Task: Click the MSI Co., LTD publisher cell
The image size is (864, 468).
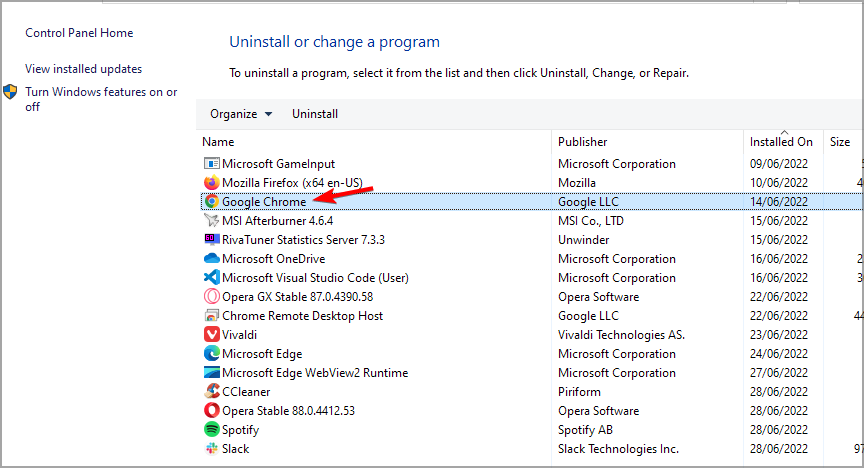Action: pos(591,220)
